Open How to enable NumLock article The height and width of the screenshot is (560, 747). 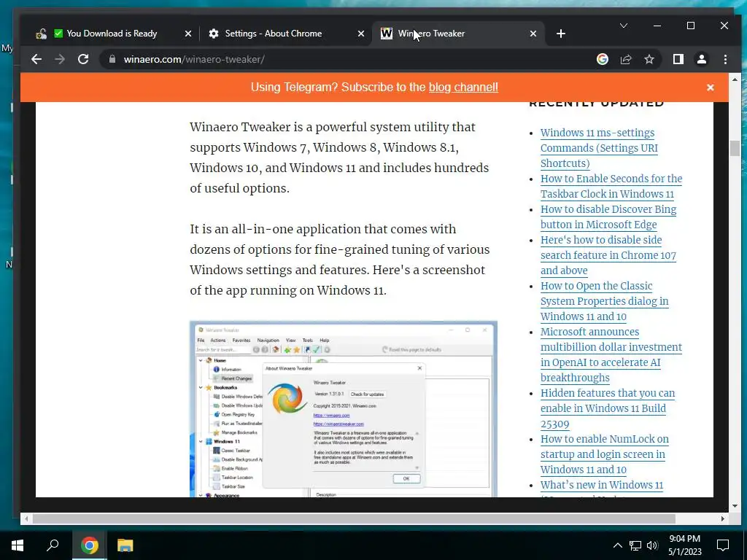604,454
